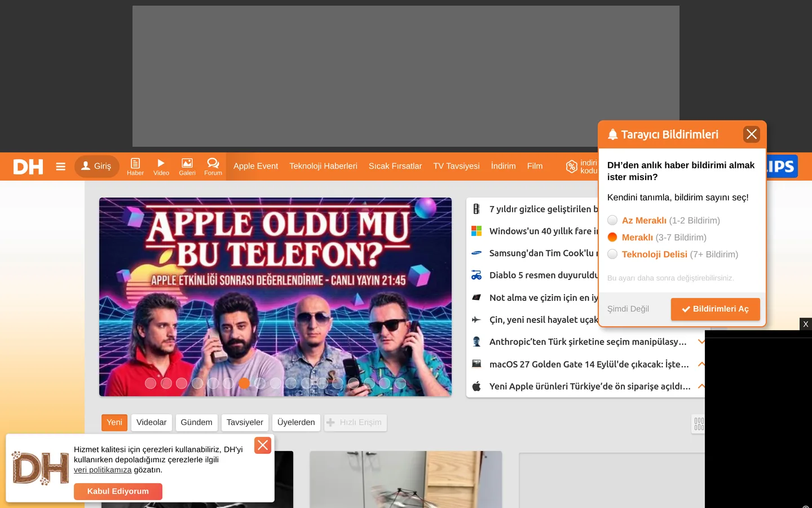Open the Samsung'dan Tim Cook'lu headline
This screenshot has height=508, width=812.
544,253
